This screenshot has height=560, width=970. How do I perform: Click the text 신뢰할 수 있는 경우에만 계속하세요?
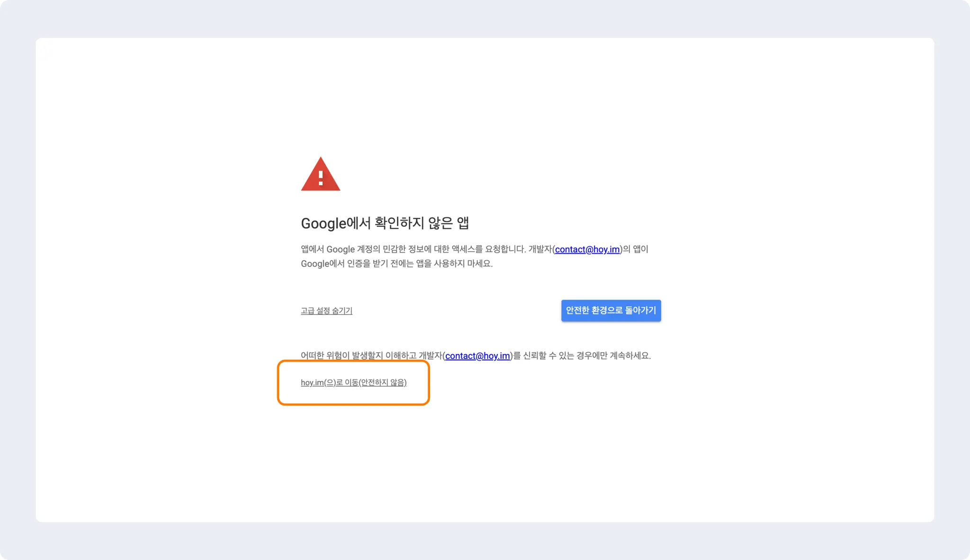tap(587, 356)
